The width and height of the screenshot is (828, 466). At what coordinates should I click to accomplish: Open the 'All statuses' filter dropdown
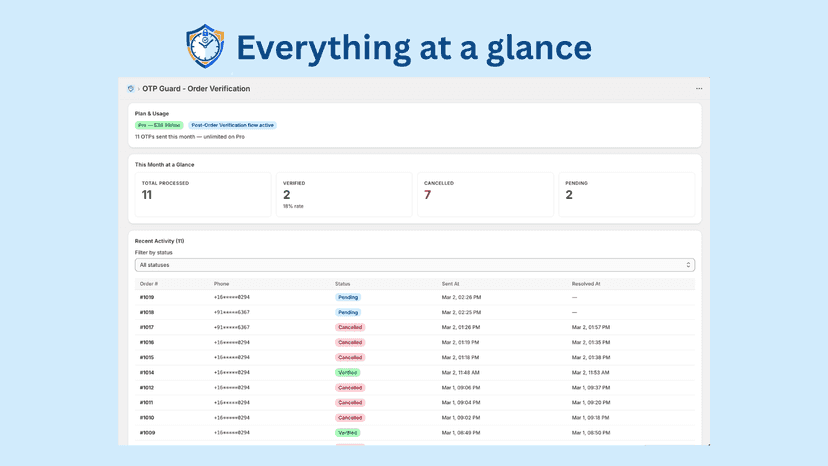click(415, 265)
